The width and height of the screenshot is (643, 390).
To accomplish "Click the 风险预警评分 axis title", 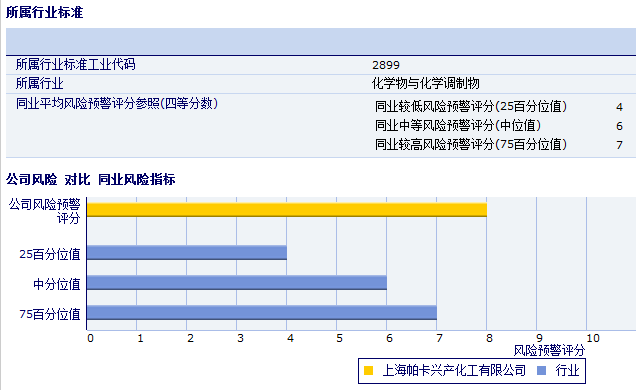I will 549,351.
